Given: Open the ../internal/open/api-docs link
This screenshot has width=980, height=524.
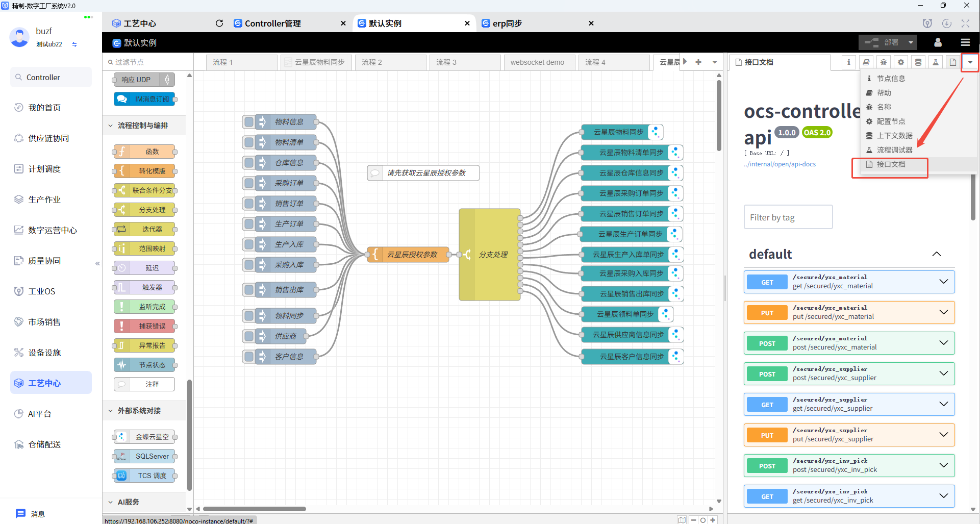Looking at the screenshot, I should click(780, 164).
